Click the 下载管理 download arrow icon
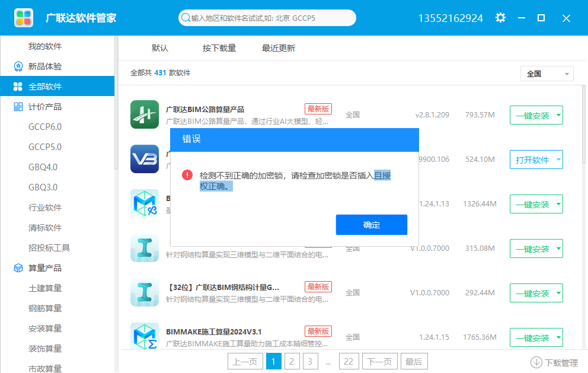588x373 pixels. click(x=536, y=362)
